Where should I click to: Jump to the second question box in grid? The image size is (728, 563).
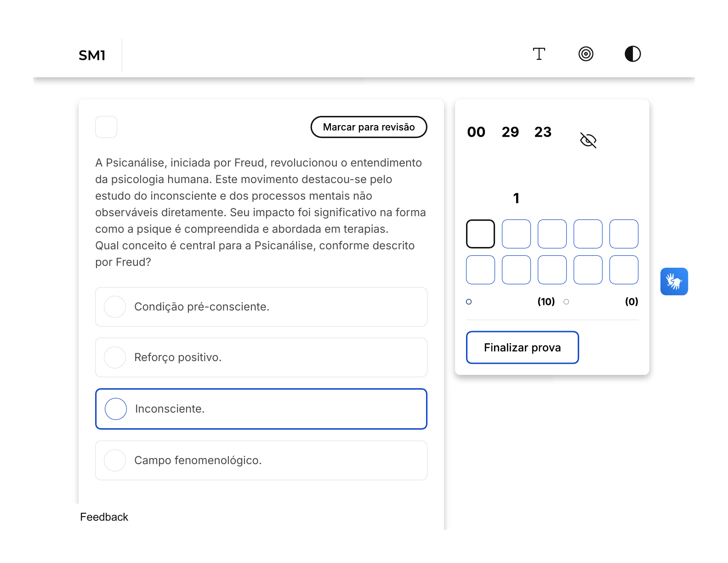point(516,234)
